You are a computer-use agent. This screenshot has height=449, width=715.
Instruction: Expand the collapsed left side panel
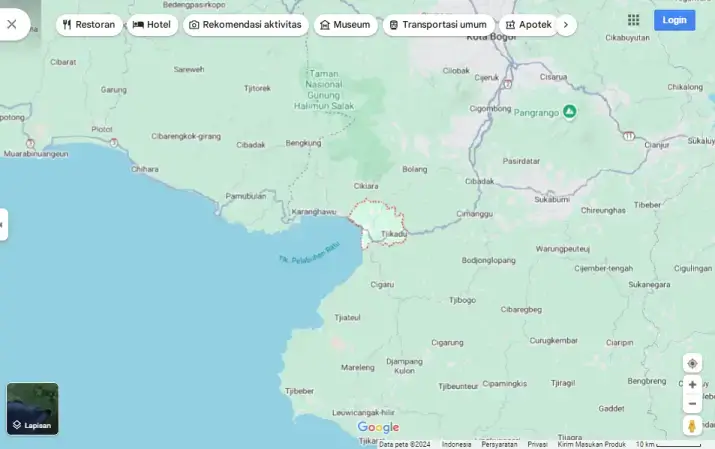click(x=3, y=224)
